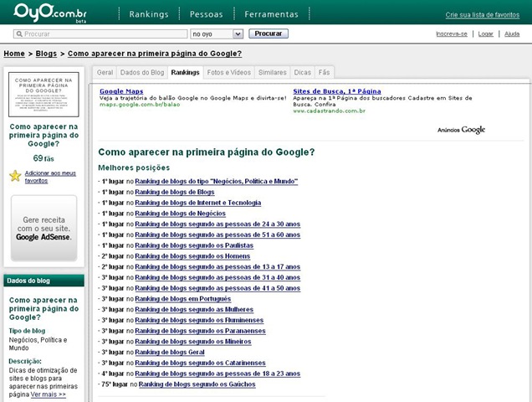
Task: Click 'Adicionar aos meus favoritos' link
Action: [50, 177]
